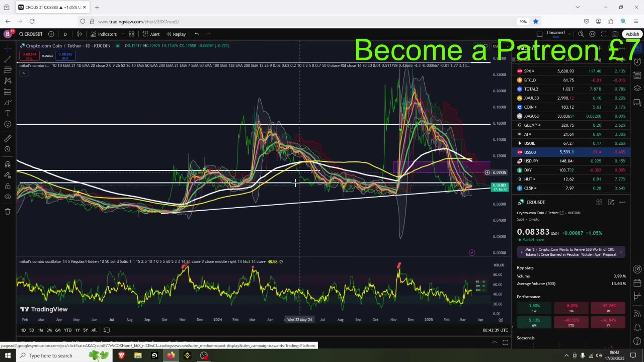Collapse bottom panel chevron arrow
Viewport: 644px width, 362px height.
(495, 342)
